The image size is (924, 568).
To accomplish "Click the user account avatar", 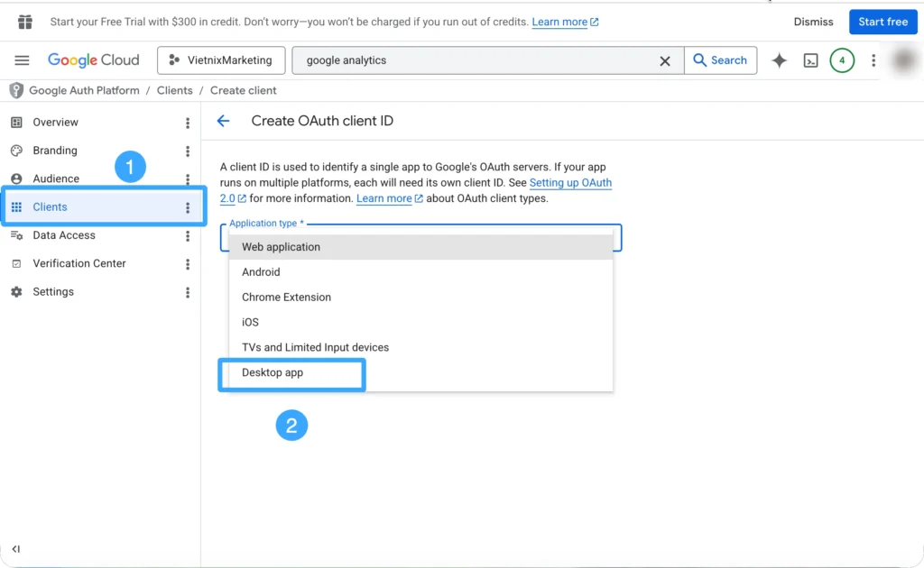I will tap(903, 60).
